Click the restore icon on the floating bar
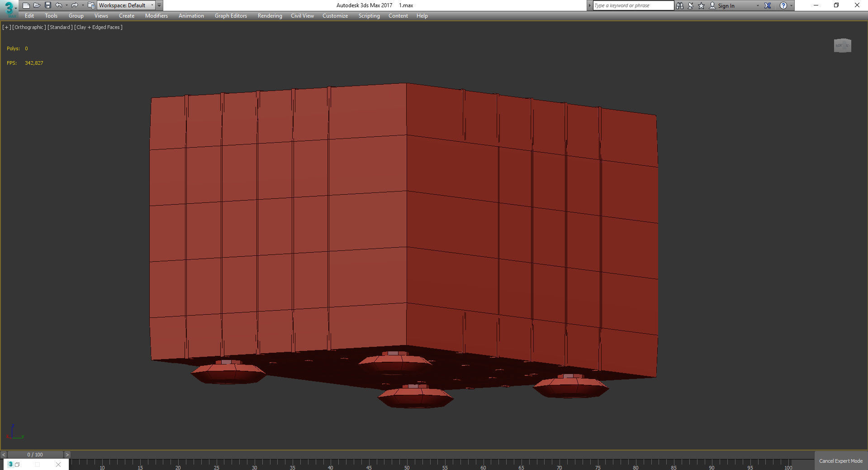 coord(17,464)
